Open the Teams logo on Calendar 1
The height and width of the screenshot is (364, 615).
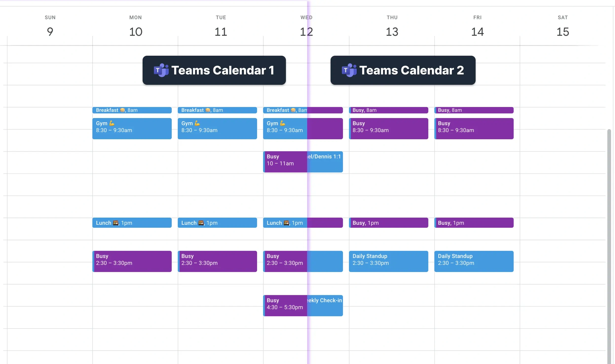(161, 70)
